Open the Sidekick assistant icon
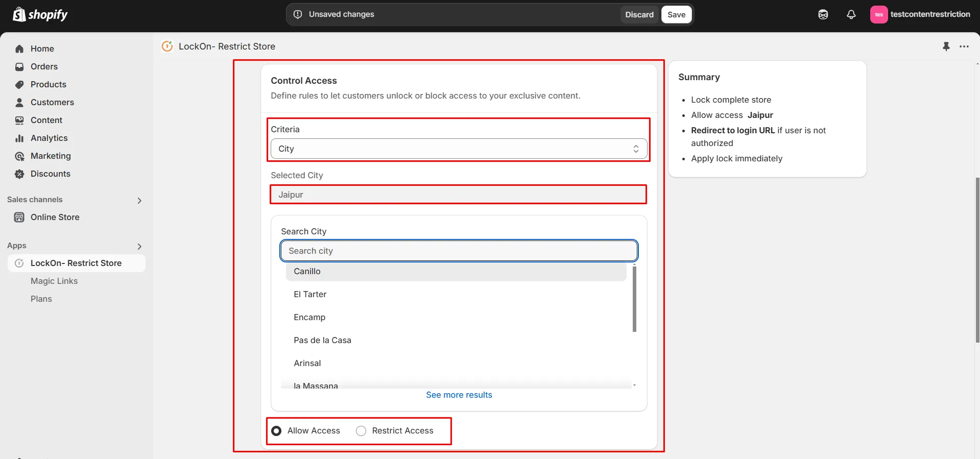Screen dimensions: 980x459 pyautogui.click(x=823, y=14)
